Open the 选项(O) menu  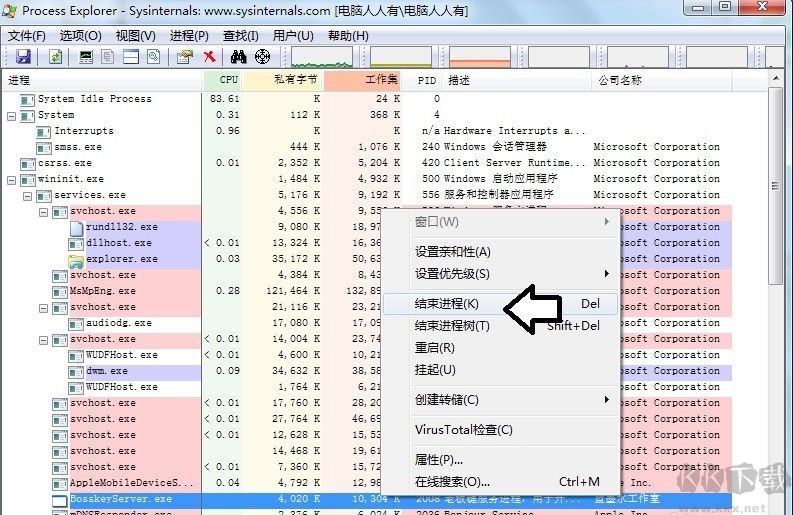pyautogui.click(x=81, y=36)
